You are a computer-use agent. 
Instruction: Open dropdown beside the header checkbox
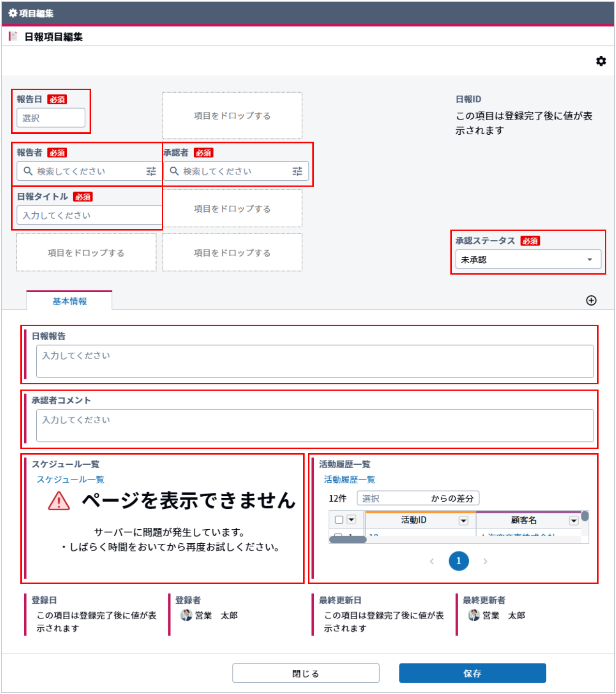point(352,520)
